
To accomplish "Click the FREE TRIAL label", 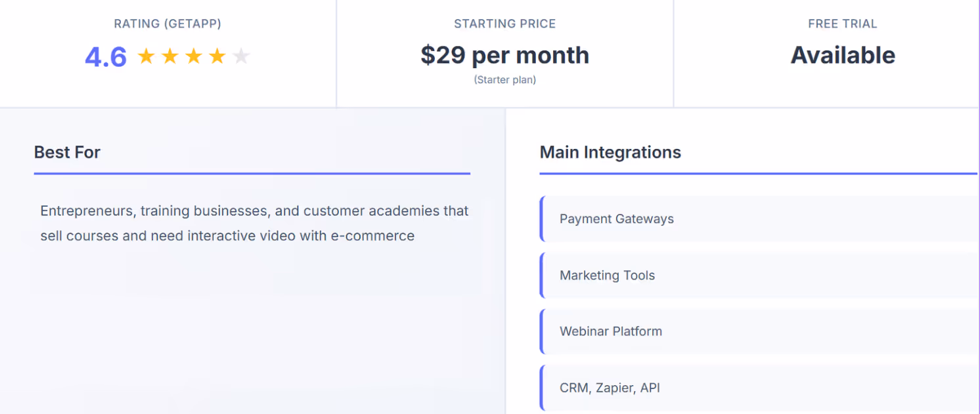I will pos(843,24).
